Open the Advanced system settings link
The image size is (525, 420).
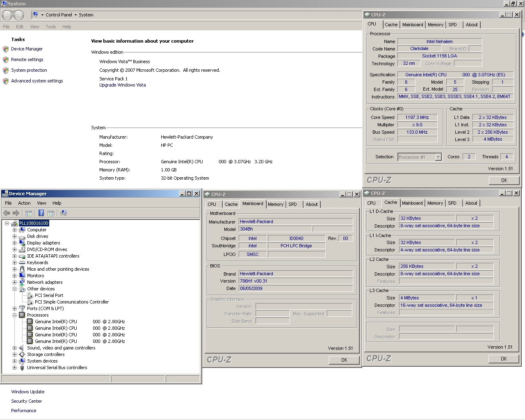(x=37, y=81)
